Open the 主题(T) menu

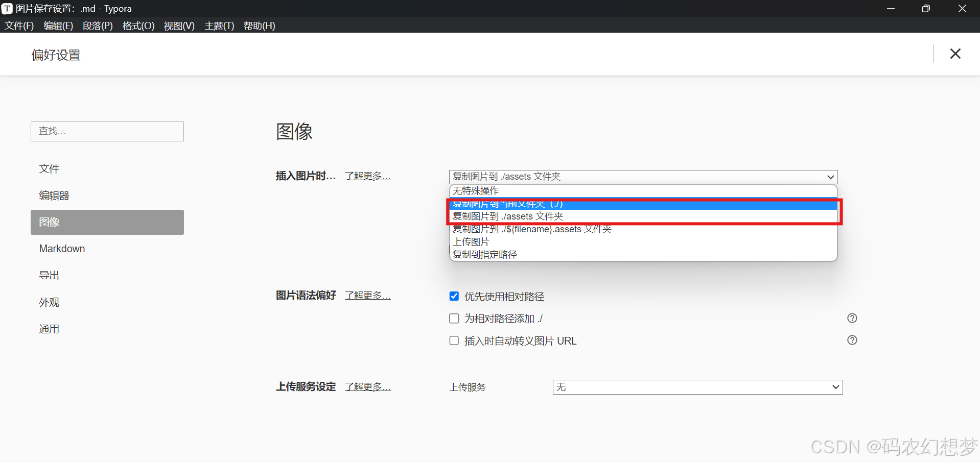click(219, 26)
